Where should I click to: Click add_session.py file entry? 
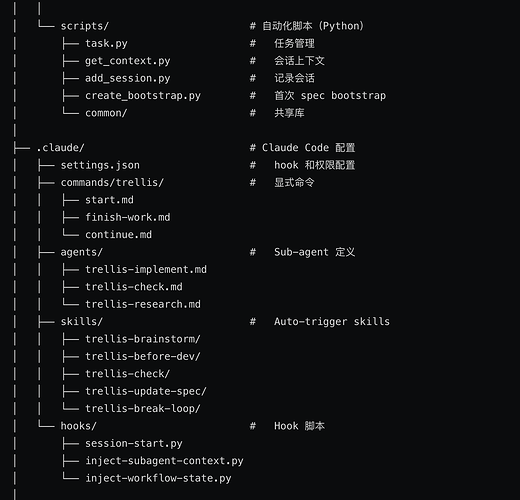(x=128, y=78)
